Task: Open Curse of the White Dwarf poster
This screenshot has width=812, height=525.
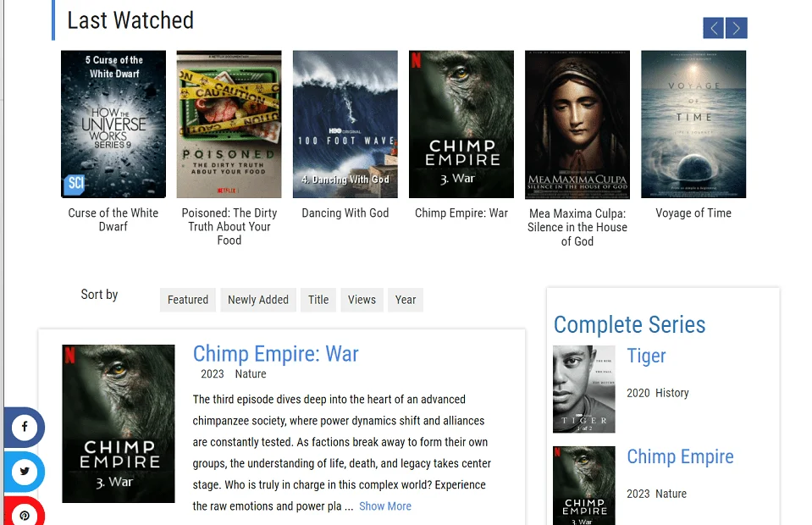Action: coord(113,124)
